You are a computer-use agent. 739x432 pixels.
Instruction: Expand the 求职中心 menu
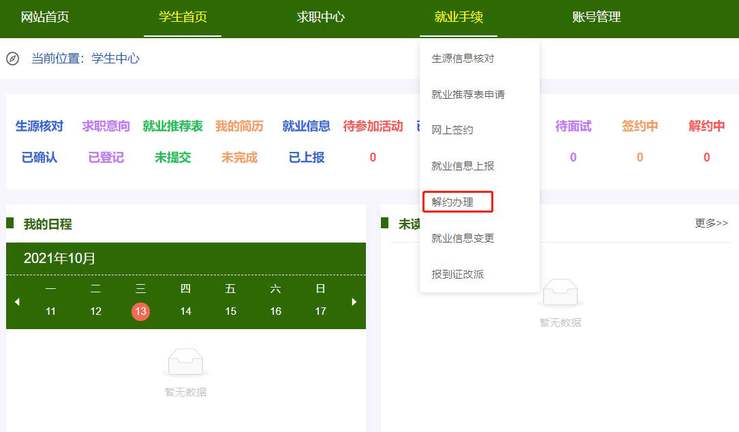[321, 17]
